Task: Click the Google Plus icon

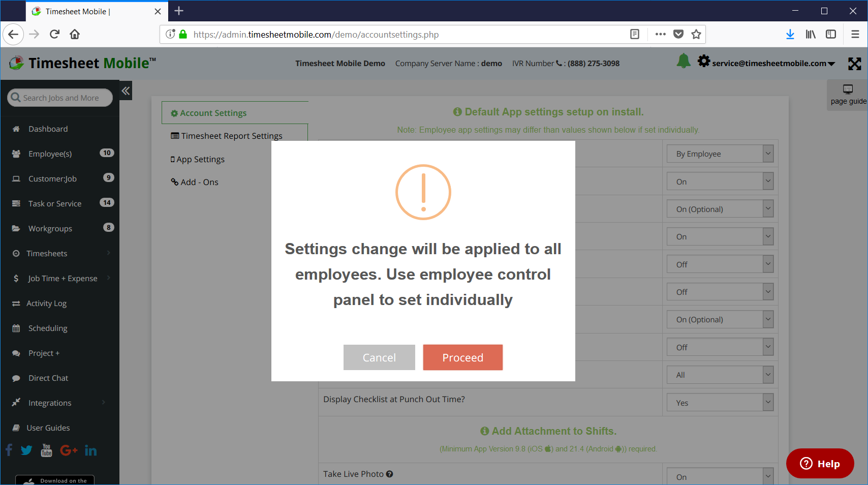Action: (x=69, y=450)
